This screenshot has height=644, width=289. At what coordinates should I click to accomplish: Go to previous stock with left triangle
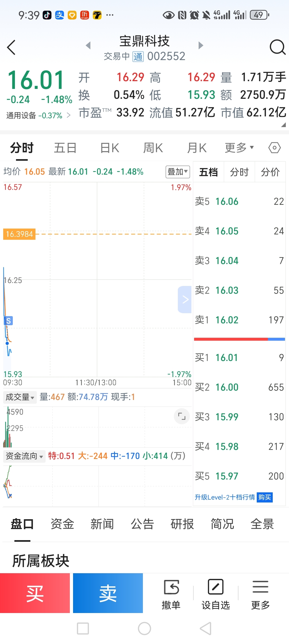tap(89, 45)
